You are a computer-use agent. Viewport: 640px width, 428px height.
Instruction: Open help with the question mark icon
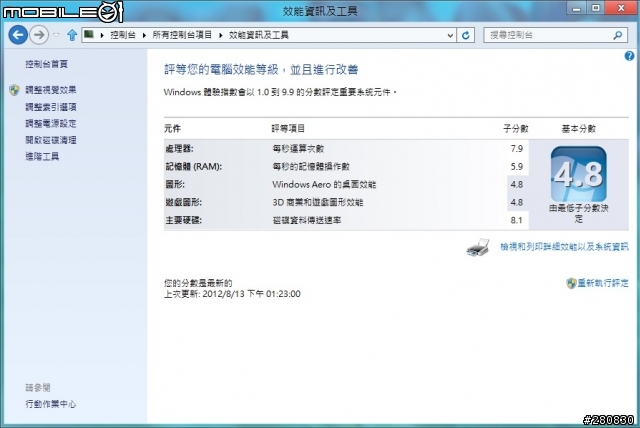[x=629, y=56]
